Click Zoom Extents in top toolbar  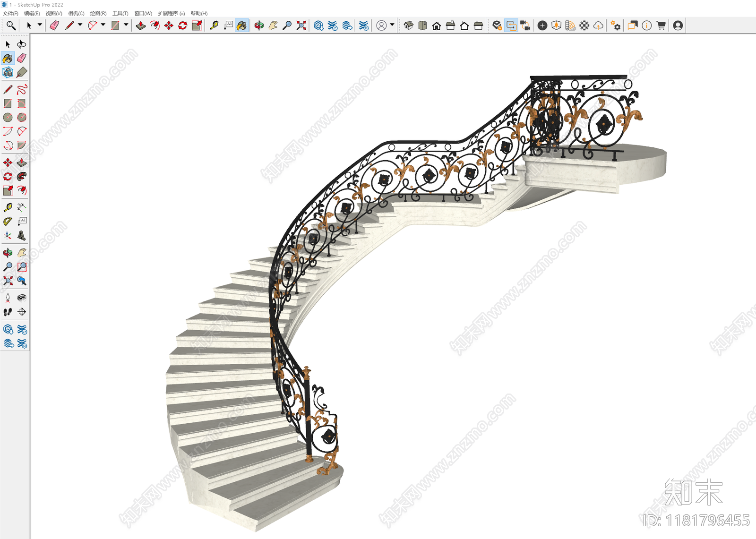click(301, 26)
